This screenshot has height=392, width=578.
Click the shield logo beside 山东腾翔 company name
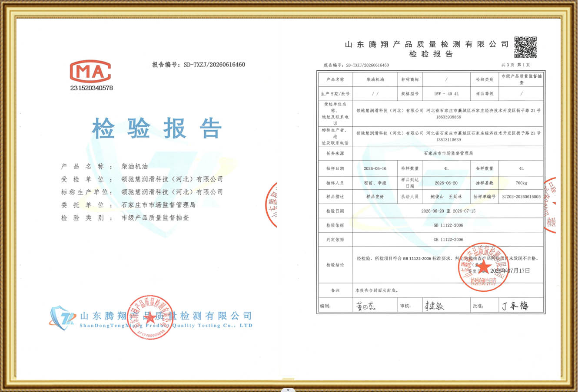tap(63, 318)
